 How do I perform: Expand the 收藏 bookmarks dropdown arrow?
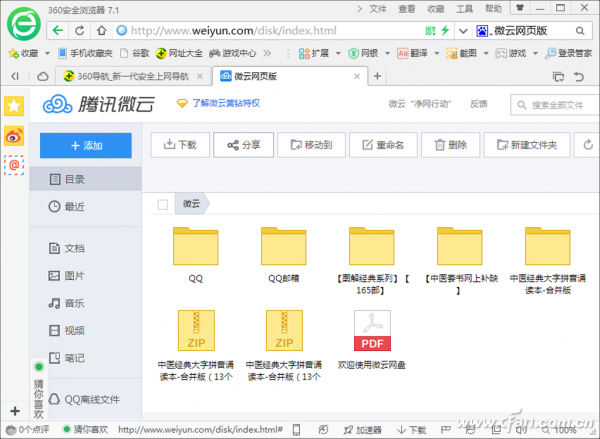tap(47, 53)
